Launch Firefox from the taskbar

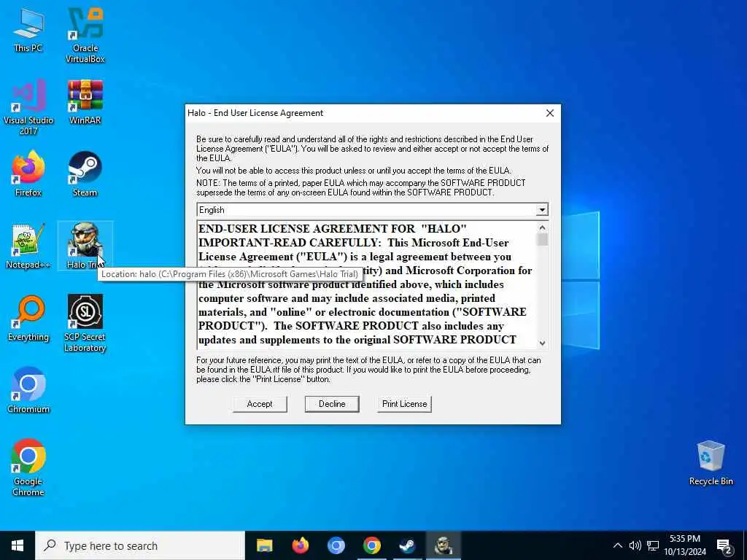[300, 545]
